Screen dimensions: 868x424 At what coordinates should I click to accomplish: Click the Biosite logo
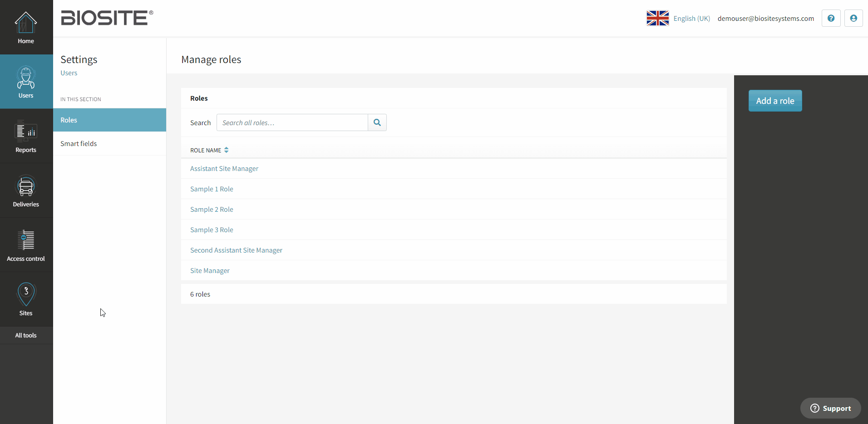107,18
